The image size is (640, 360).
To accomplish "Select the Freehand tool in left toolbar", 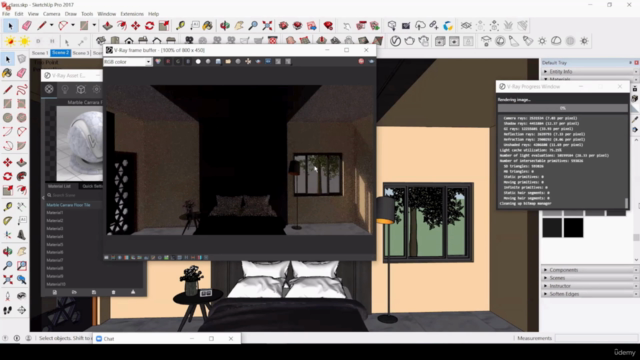I will (22, 89).
